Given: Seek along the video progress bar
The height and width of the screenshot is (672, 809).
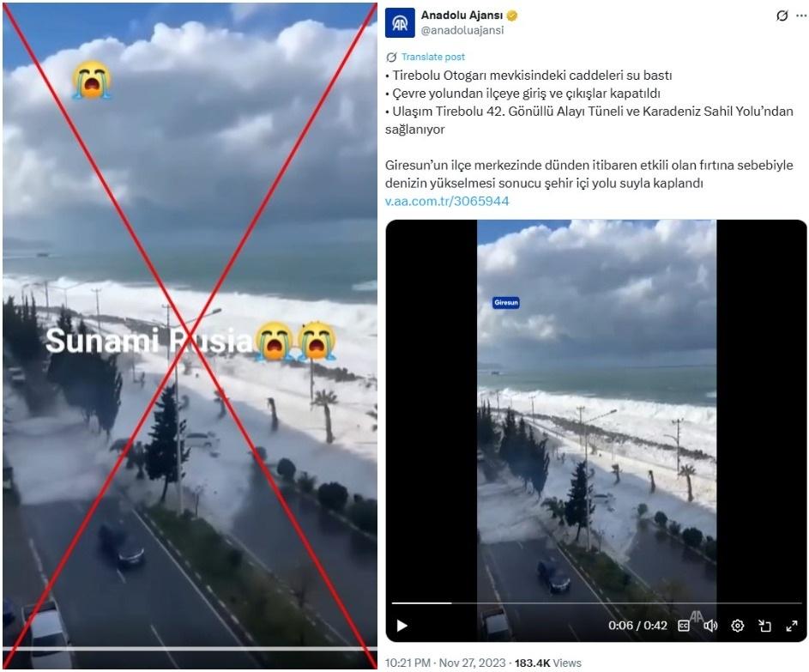Looking at the screenshot, I should 596,602.
